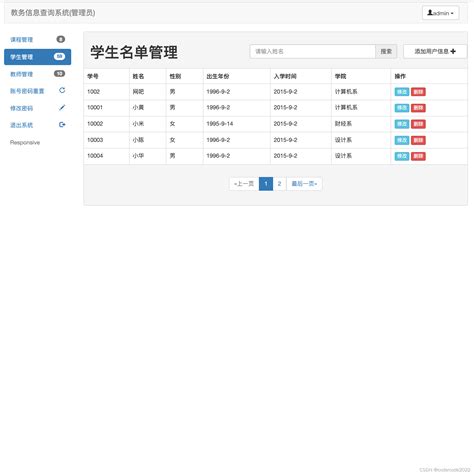Click the count badge beside 教师管理

click(59, 74)
